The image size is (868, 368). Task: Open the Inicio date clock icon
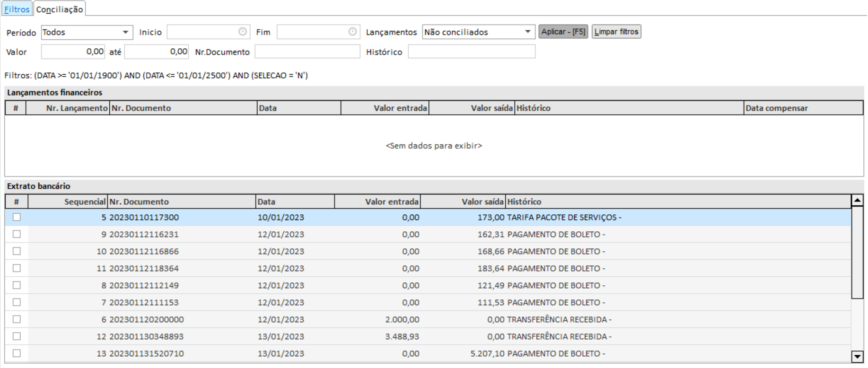click(243, 32)
